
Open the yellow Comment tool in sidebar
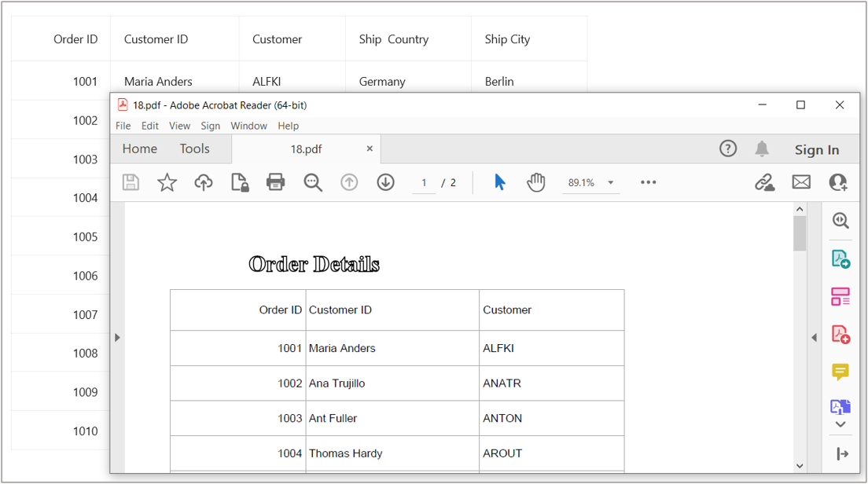point(840,372)
